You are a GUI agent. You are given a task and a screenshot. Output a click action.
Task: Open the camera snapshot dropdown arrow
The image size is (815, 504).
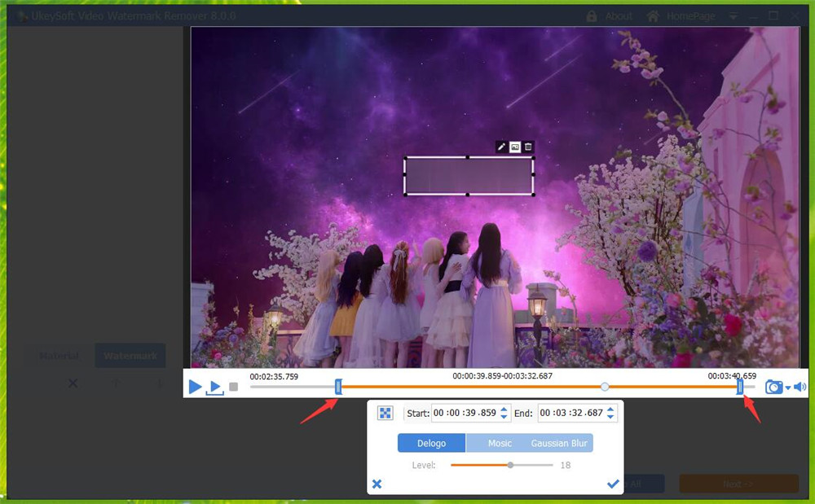(x=788, y=388)
